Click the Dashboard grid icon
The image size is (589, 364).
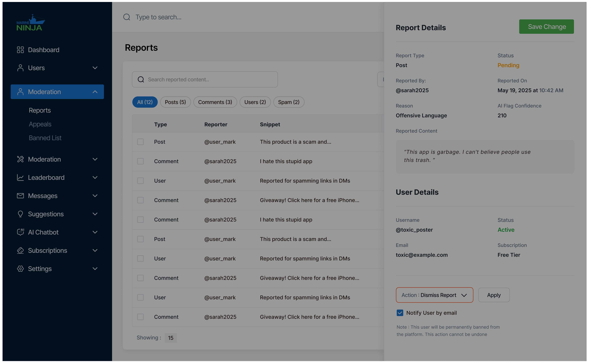[x=20, y=50]
